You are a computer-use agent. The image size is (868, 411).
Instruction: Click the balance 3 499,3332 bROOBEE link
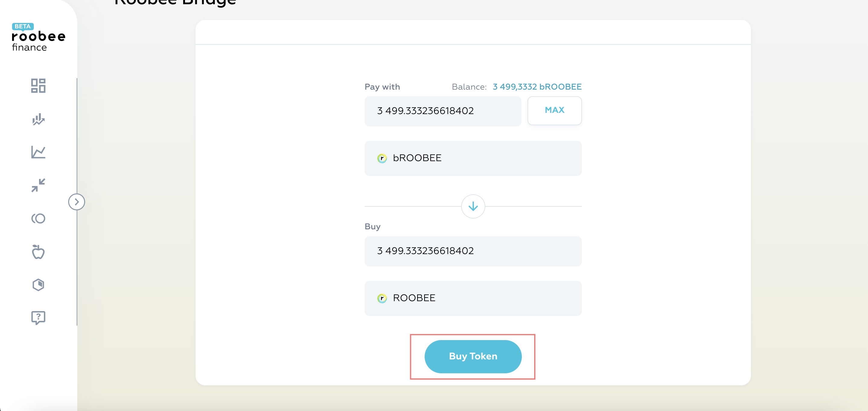(x=537, y=87)
